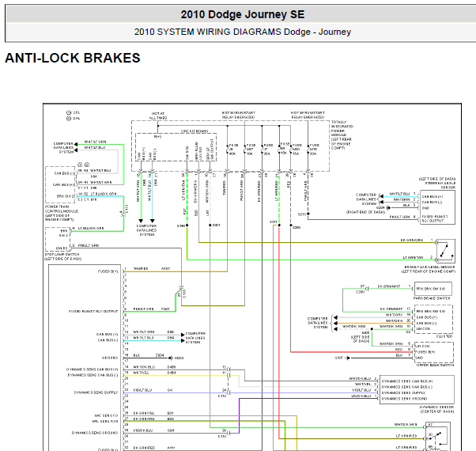
Task: Click the G107 ground symbol
Action: [x=348, y=358]
